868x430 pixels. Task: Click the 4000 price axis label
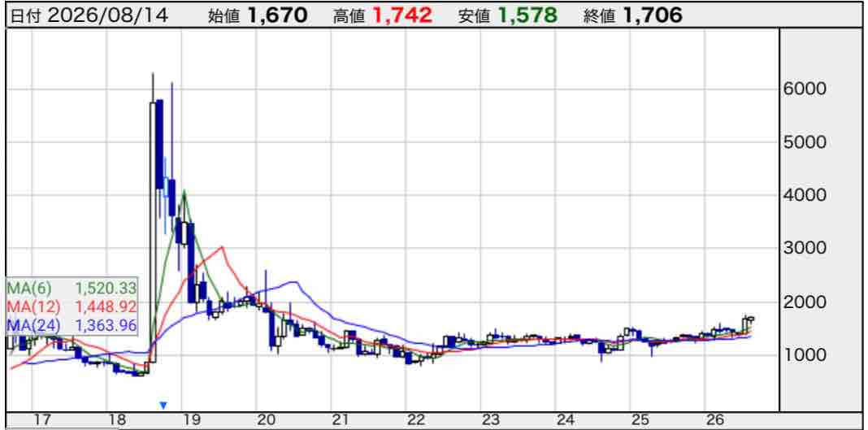coord(805,195)
